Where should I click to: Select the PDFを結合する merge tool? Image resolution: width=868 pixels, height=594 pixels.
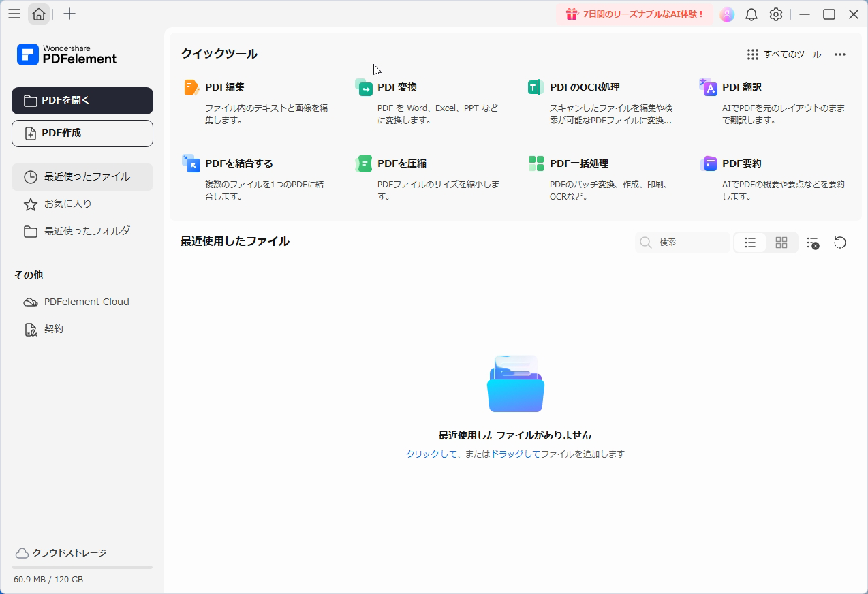click(238, 163)
